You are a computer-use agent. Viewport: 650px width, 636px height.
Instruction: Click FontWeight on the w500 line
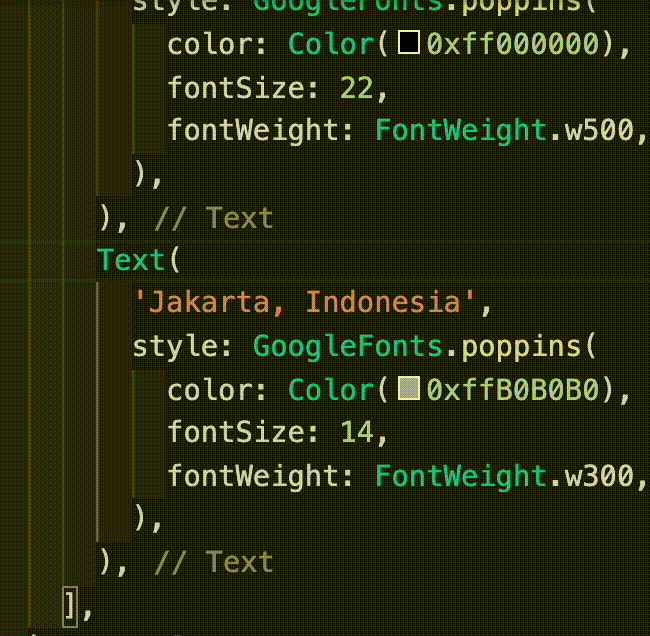point(461,131)
